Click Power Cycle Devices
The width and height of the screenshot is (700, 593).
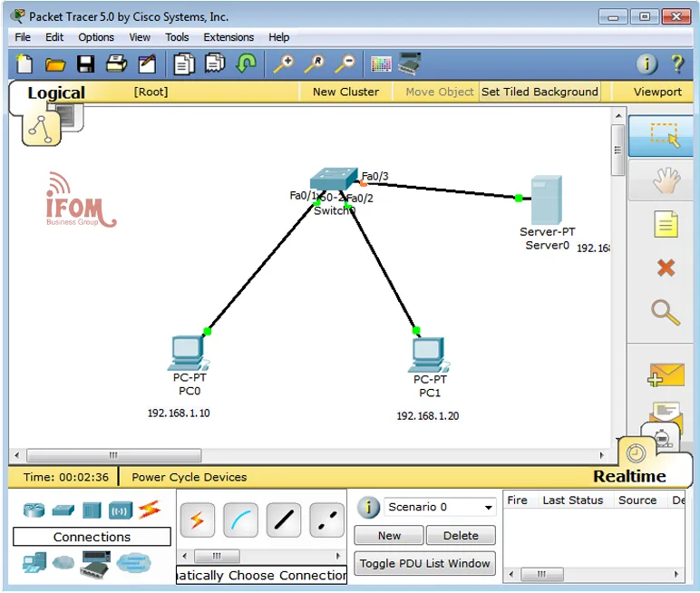tap(189, 477)
